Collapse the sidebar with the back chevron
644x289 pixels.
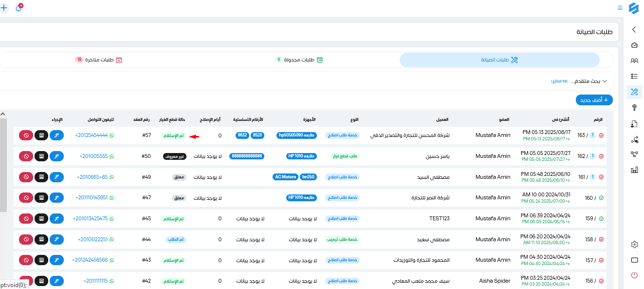point(634,30)
